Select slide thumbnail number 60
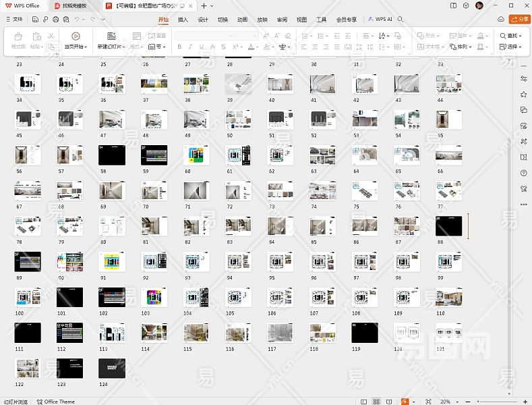The height and width of the screenshot is (405, 532). [196, 155]
